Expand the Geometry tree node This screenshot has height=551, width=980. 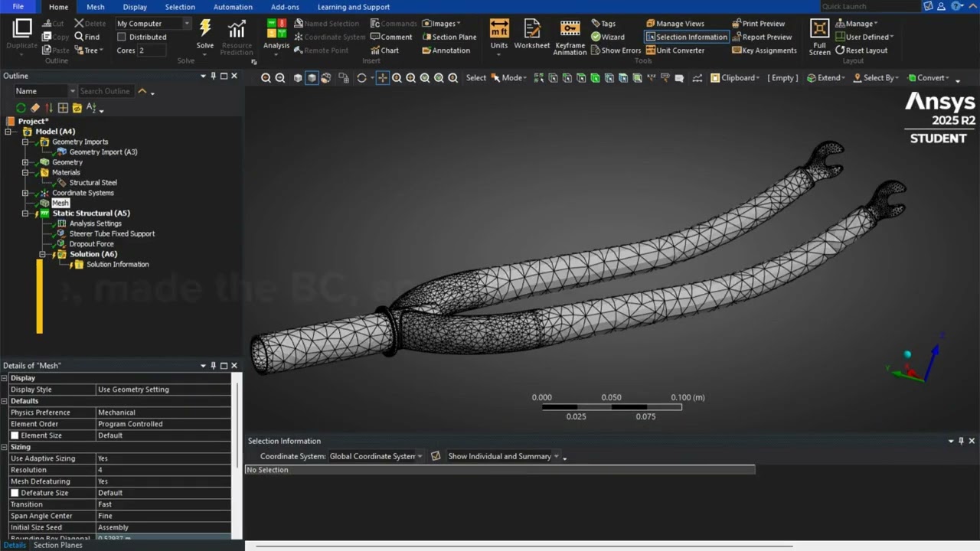(25, 162)
